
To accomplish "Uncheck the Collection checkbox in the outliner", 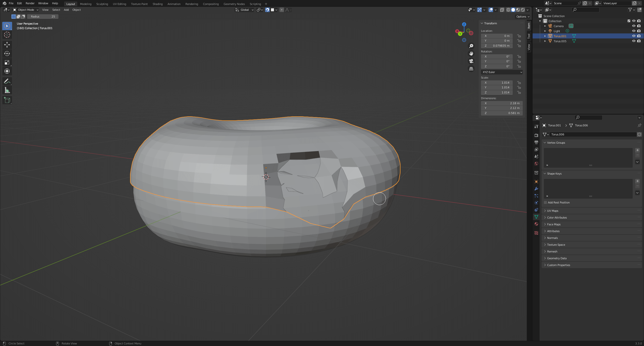I will point(628,21).
